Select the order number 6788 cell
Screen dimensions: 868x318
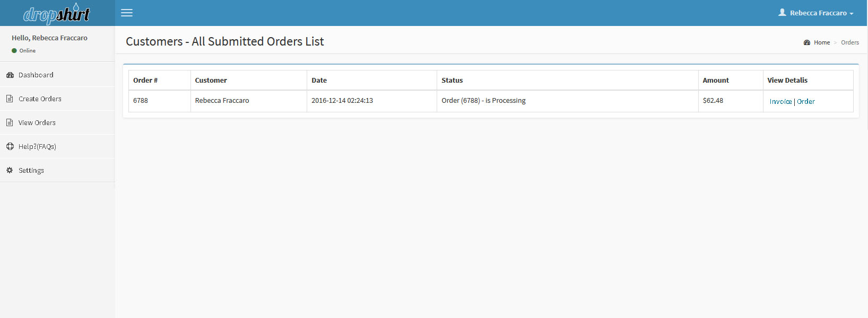coord(160,101)
